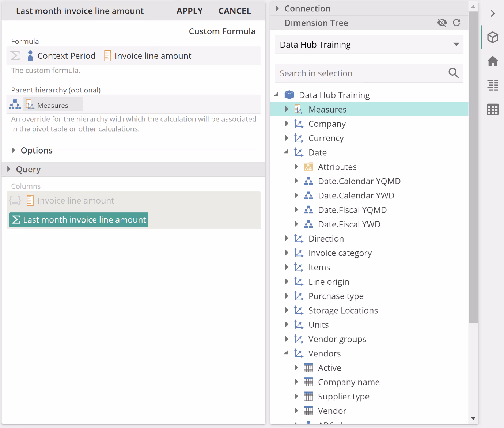Click the APPLY button
Viewport: 504px width, 428px height.
(189, 11)
